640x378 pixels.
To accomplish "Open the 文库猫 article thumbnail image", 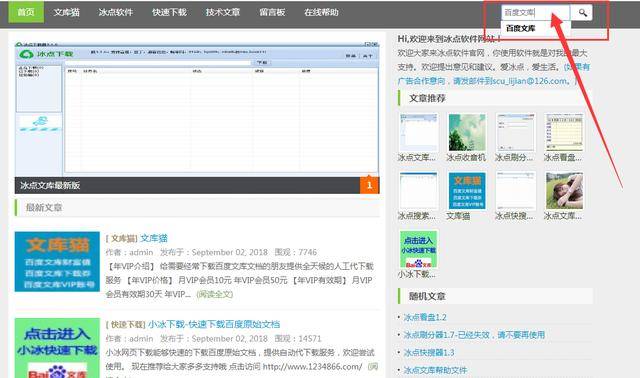I will tap(57, 262).
